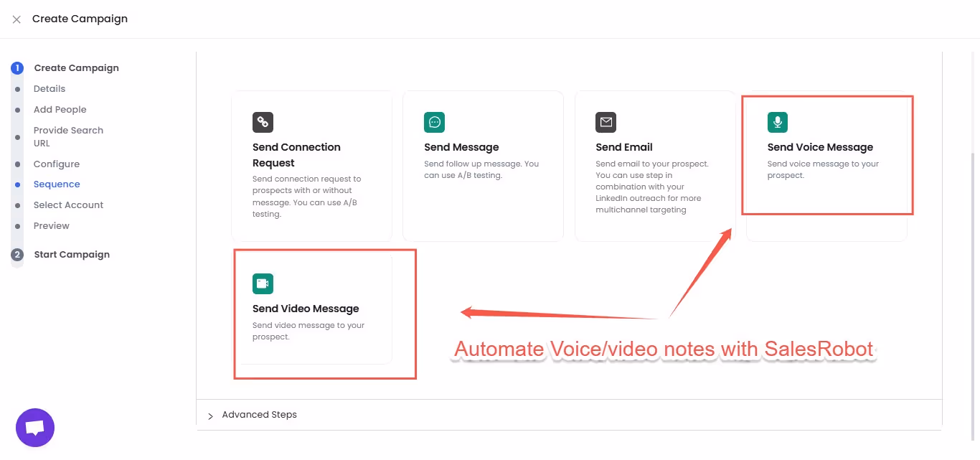
Task: Open the chat support widget
Action: tap(34, 427)
